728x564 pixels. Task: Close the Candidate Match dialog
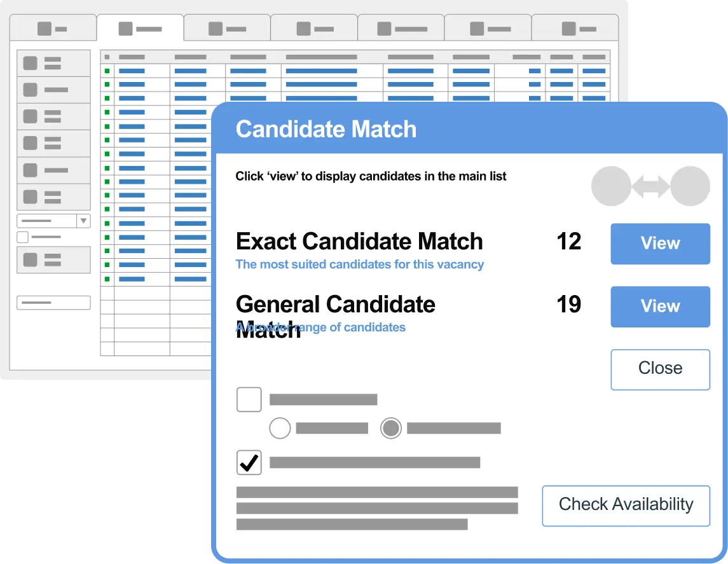pyautogui.click(x=660, y=369)
